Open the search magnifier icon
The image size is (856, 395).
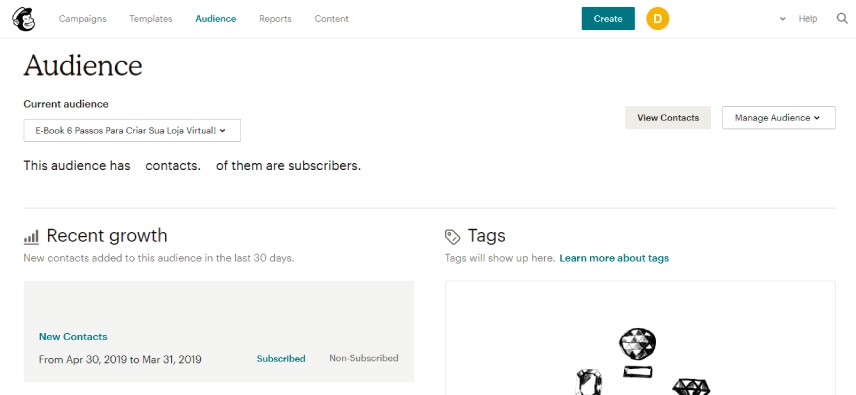(x=842, y=19)
